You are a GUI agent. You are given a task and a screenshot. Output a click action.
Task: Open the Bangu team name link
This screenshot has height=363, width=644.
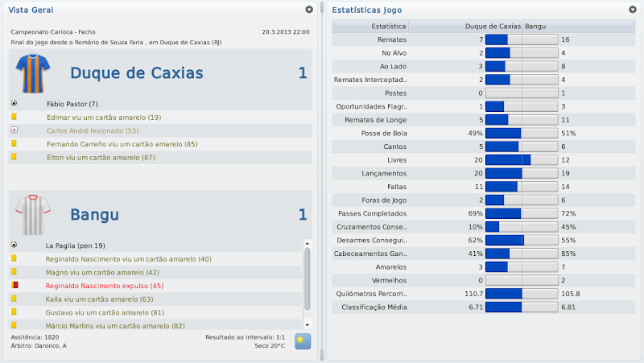point(94,215)
